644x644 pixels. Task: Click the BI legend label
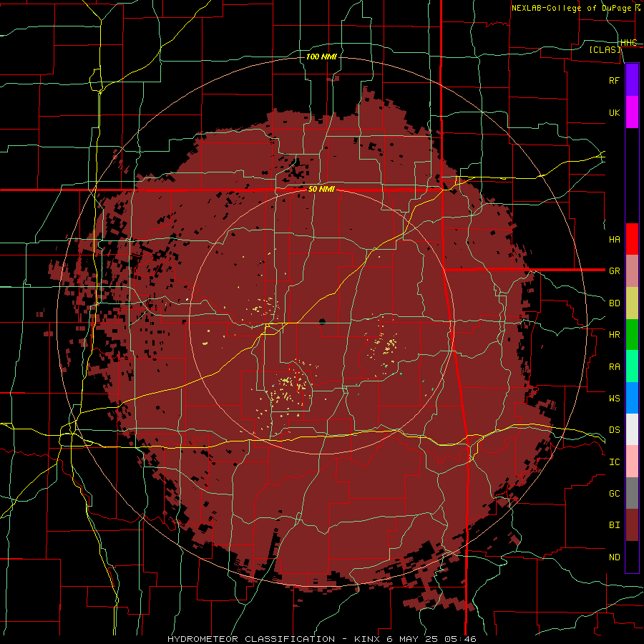click(614, 525)
